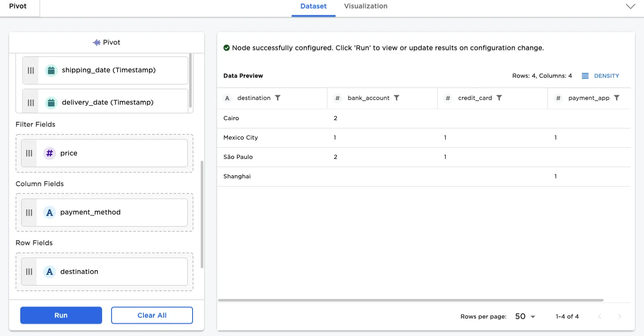
Task: Open the filter on the destination column
Action: 278,98
